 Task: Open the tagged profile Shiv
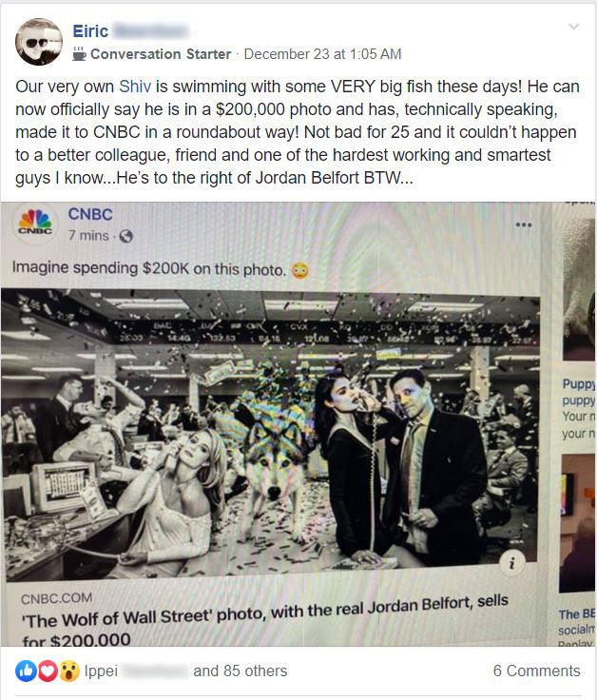tap(135, 87)
